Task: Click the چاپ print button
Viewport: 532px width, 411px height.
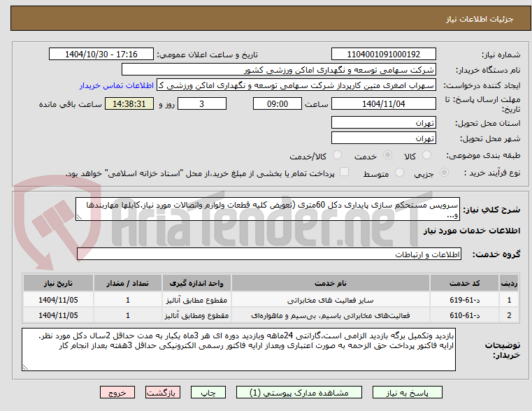Action: pos(208,392)
